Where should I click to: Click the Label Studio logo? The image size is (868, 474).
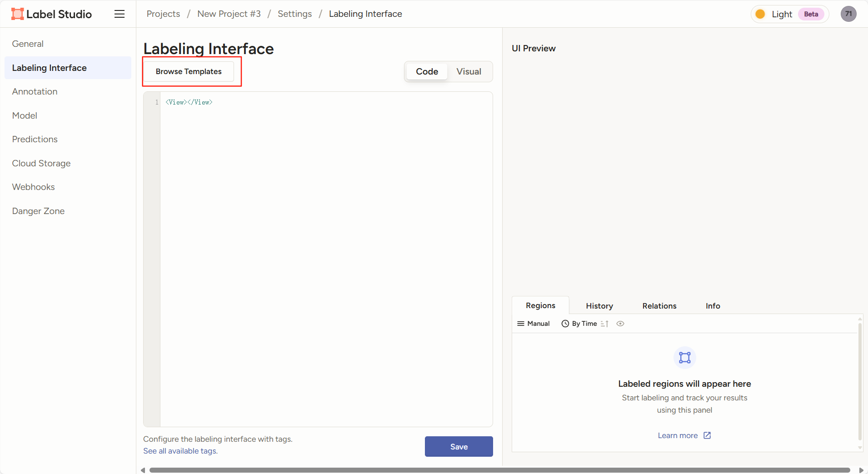51,14
